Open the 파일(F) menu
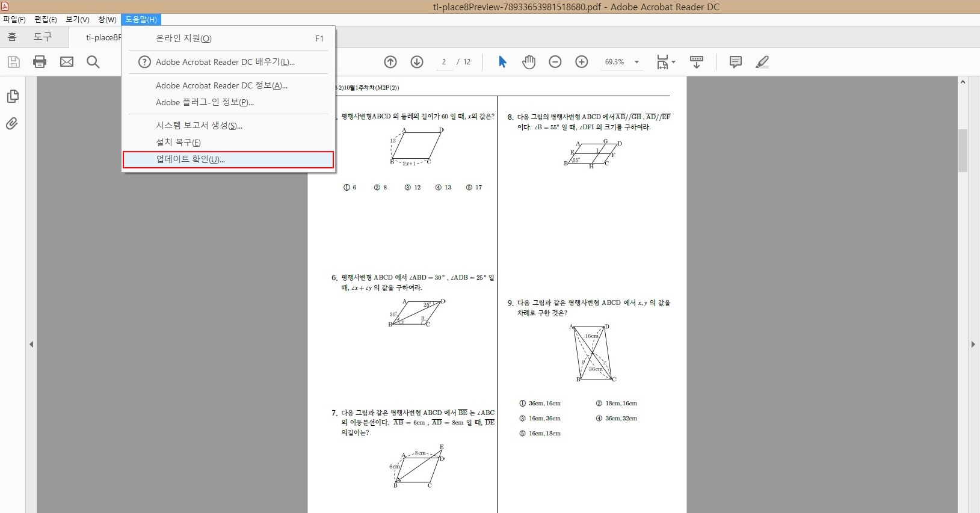The height and width of the screenshot is (513, 980). pos(14,20)
